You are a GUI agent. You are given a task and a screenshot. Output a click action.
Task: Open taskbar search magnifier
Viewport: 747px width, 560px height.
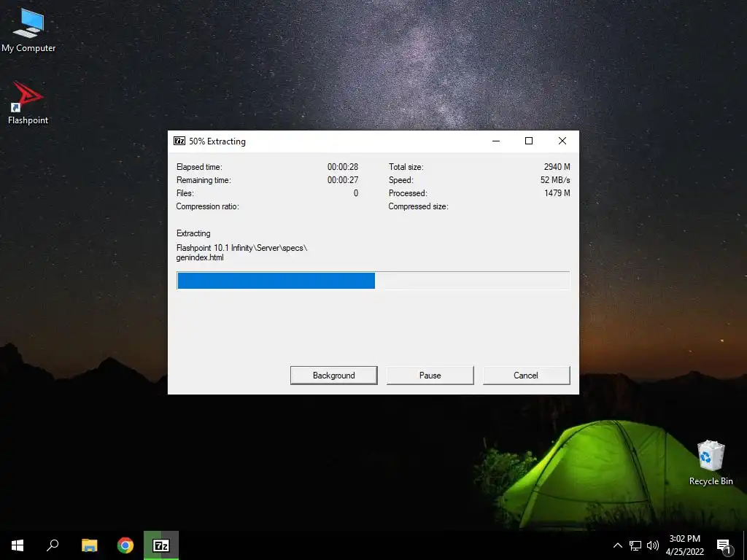[x=53, y=545]
